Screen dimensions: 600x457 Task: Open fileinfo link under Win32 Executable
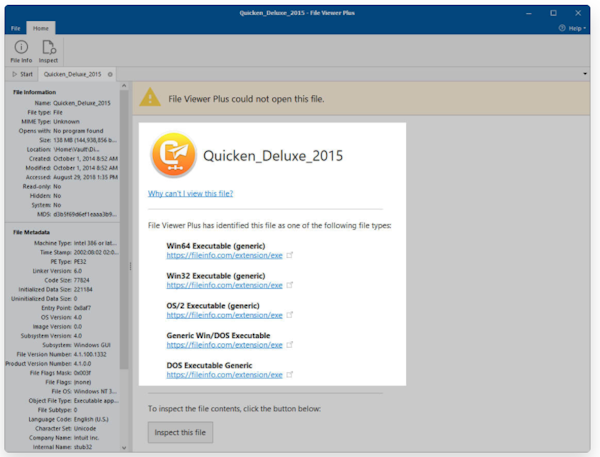(224, 285)
